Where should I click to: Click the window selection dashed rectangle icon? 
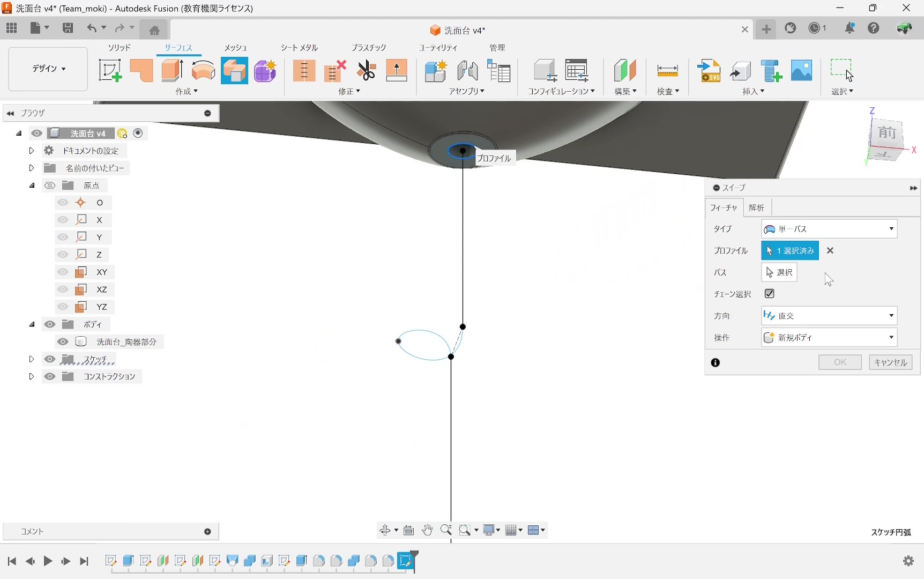pyautogui.click(x=841, y=70)
